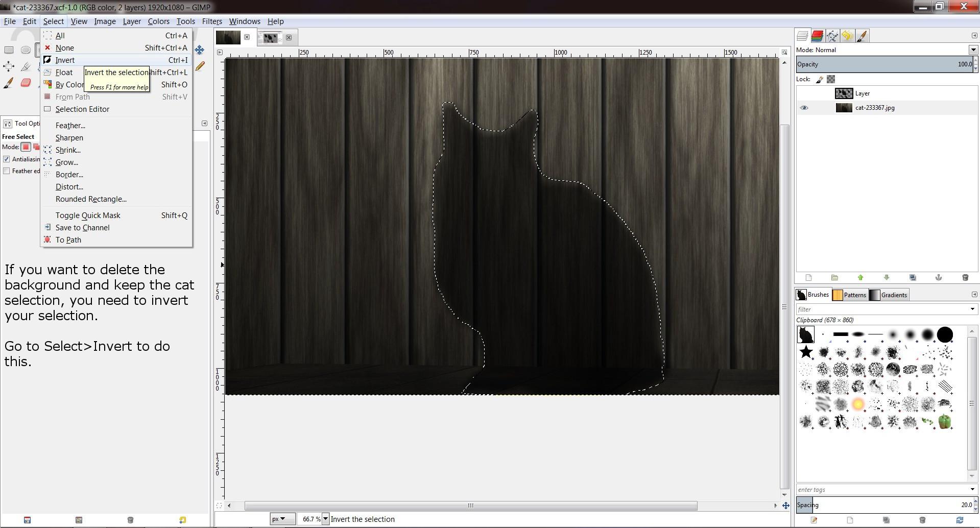Click Toggle Quick Mask menu entry
This screenshot has width=980, height=528.
click(x=116, y=215)
